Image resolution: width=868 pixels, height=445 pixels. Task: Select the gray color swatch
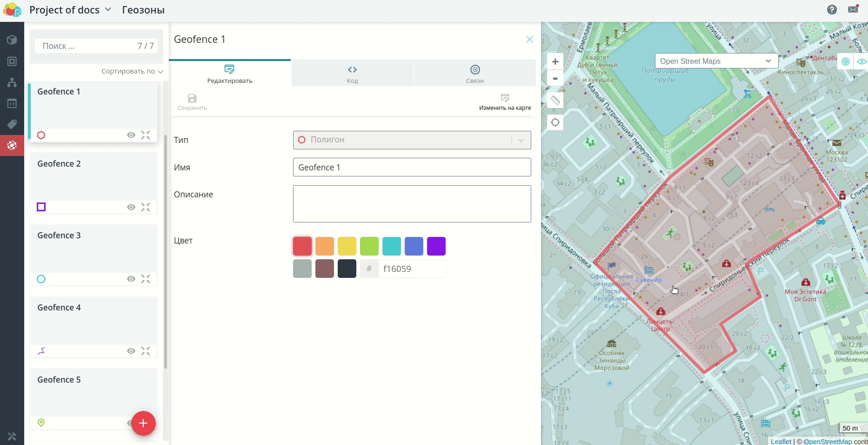302,269
